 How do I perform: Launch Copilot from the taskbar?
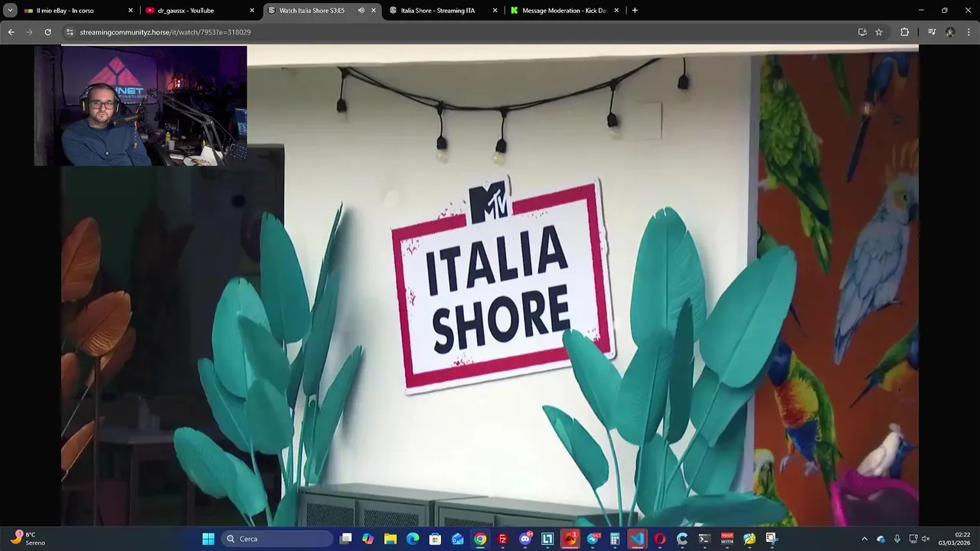[368, 539]
